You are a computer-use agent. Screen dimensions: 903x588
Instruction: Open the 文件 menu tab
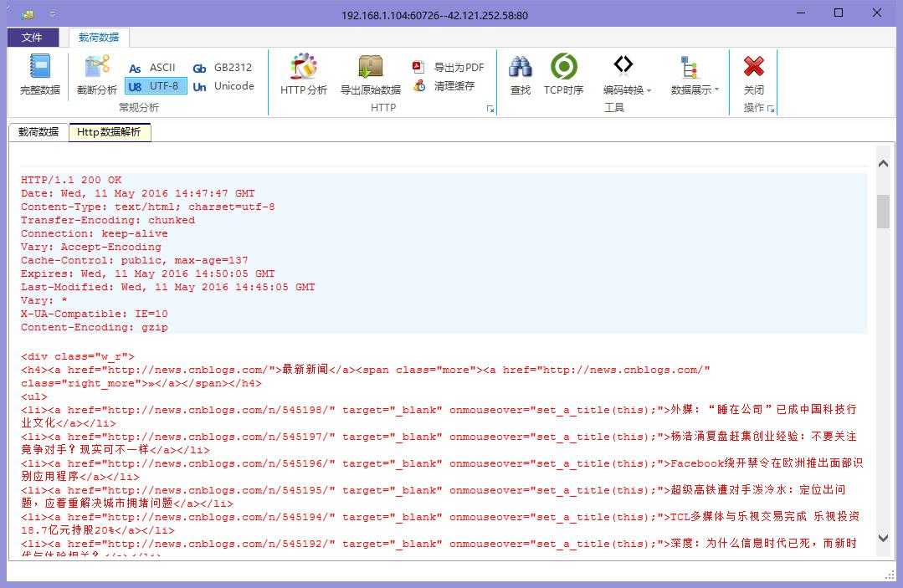tap(33, 38)
